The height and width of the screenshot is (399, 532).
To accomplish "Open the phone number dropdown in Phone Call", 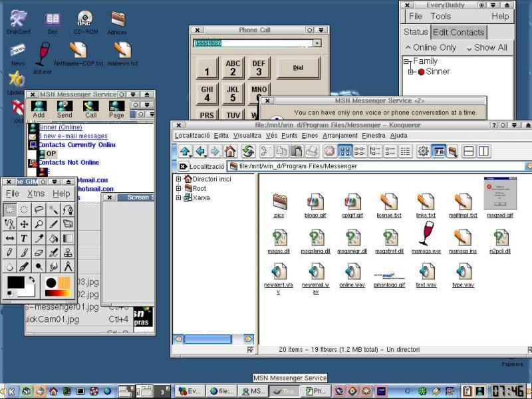I will pos(317,43).
